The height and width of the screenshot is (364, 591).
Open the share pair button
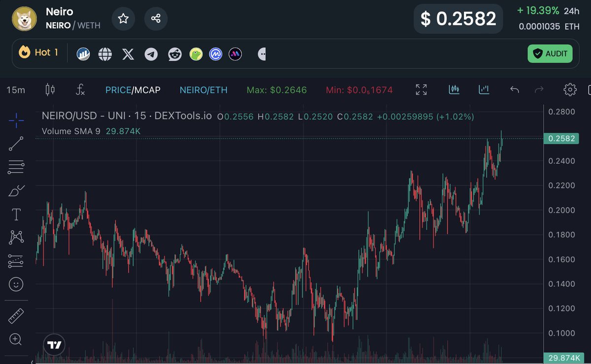pyautogui.click(x=156, y=19)
